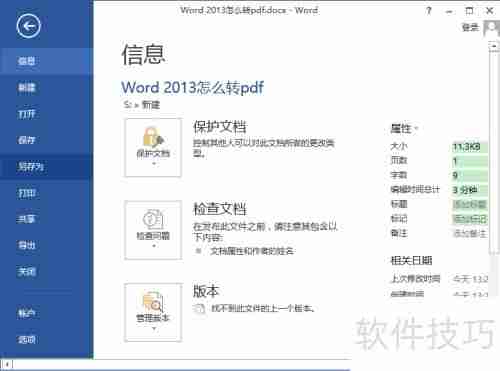Click the document title Word 2013怎么转pdf
This screenshot has width=500, height=371.
(x=192, y=87)
